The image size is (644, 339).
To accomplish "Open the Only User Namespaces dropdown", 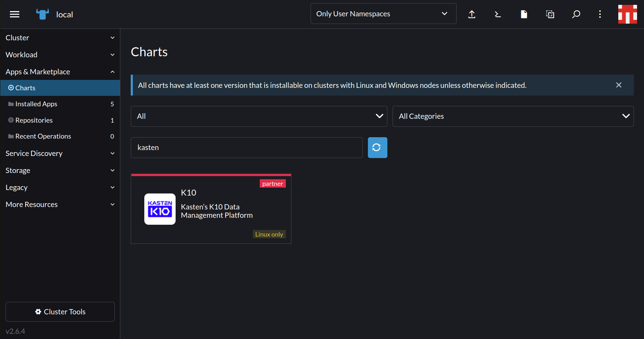I will [x=383, y=14].
